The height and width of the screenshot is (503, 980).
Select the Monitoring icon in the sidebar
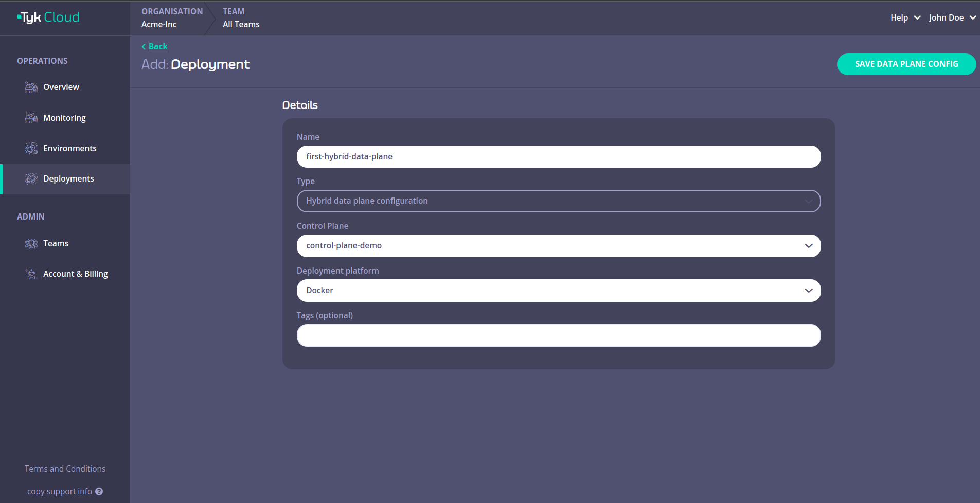point(31,117)
